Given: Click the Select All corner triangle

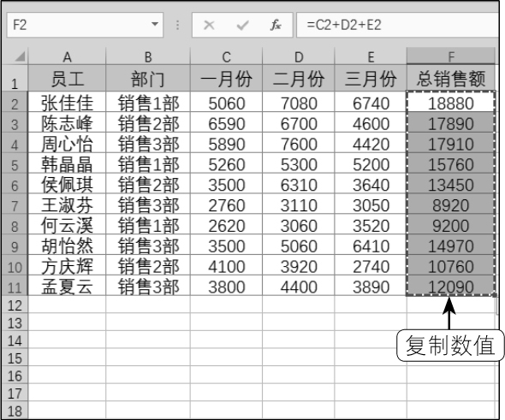Looking at the screenshot, I should (20, 56).
